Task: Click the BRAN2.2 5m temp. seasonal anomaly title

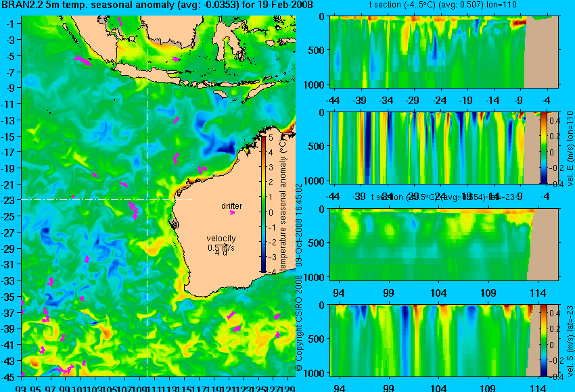Action: pos(158,5)
